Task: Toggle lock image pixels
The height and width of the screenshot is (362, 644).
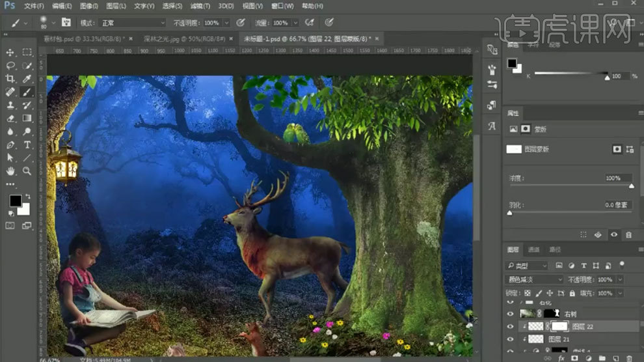Action: click(539, 293)
